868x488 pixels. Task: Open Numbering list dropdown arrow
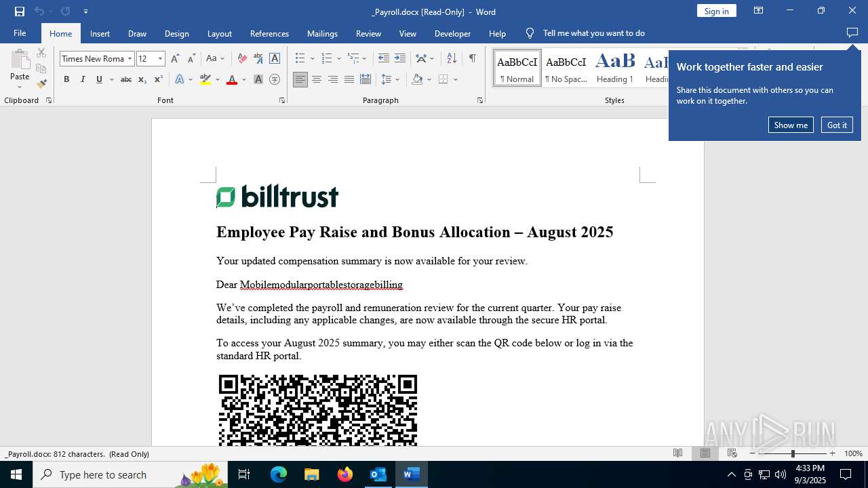(339, 59)
